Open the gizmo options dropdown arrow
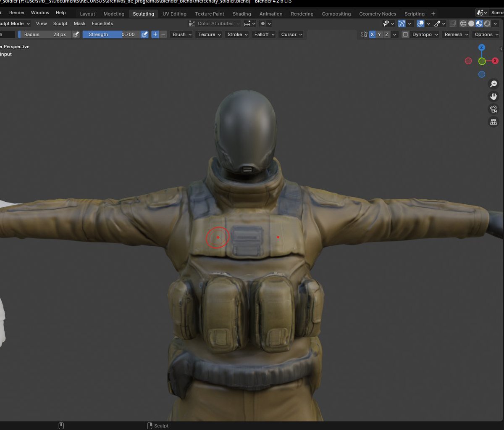The width and height of the screenshot is (504, 430). pos(410,24)
